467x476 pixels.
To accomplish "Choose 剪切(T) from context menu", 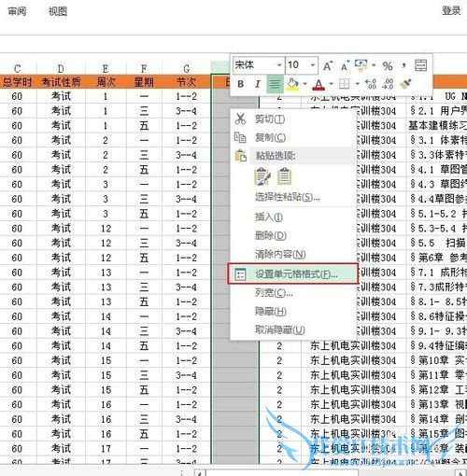I will pos(270,119).
